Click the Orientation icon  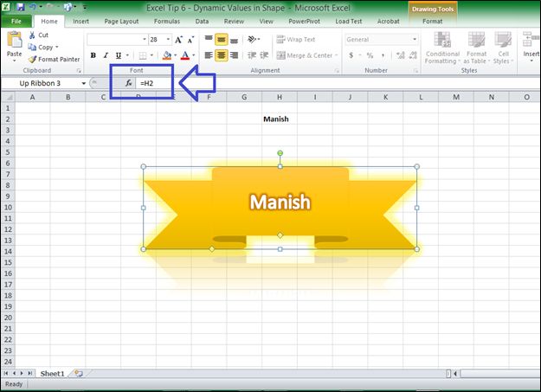coord(252,39)
